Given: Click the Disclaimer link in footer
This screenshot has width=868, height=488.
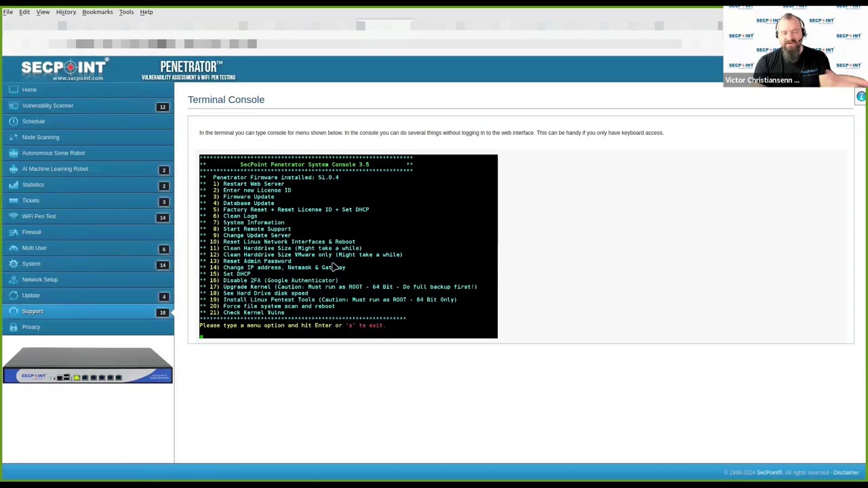Looking at the screenshot, I should [x=846, y=472].
